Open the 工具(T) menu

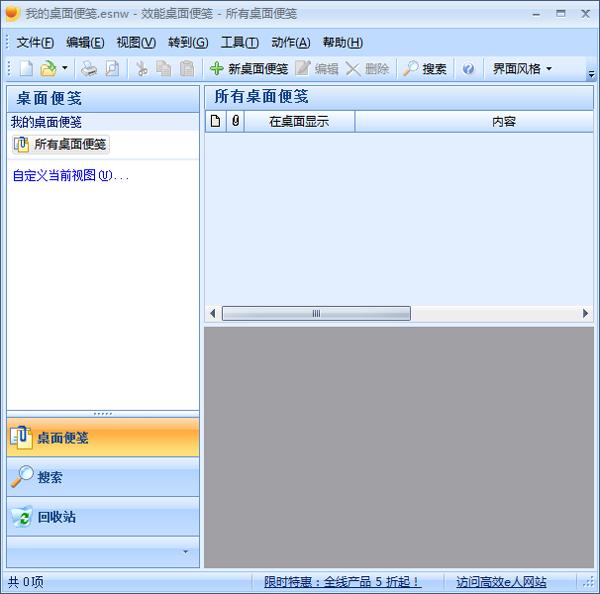pyautogui.click(x=239, y=42)
